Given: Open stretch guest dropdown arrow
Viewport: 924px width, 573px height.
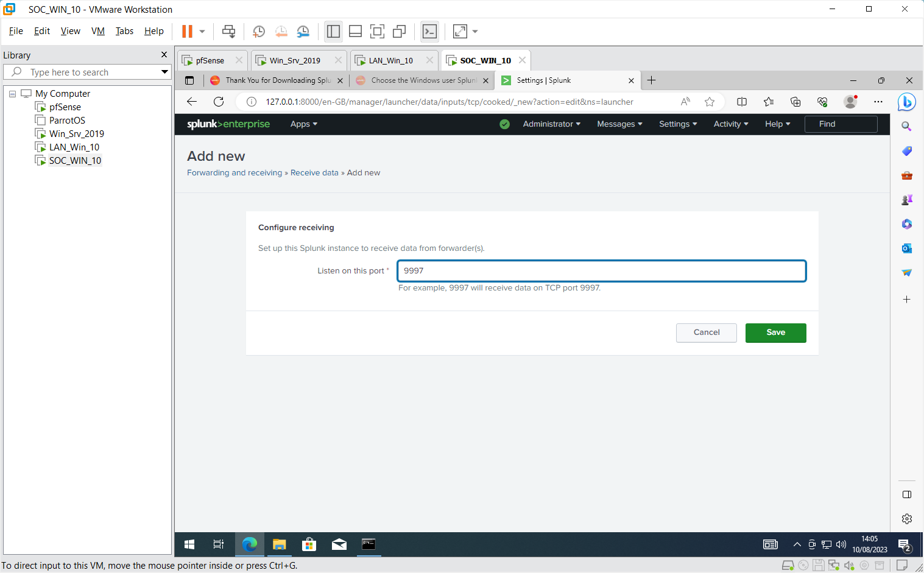Looking at the screenshot, I should [x=475, y=31].
